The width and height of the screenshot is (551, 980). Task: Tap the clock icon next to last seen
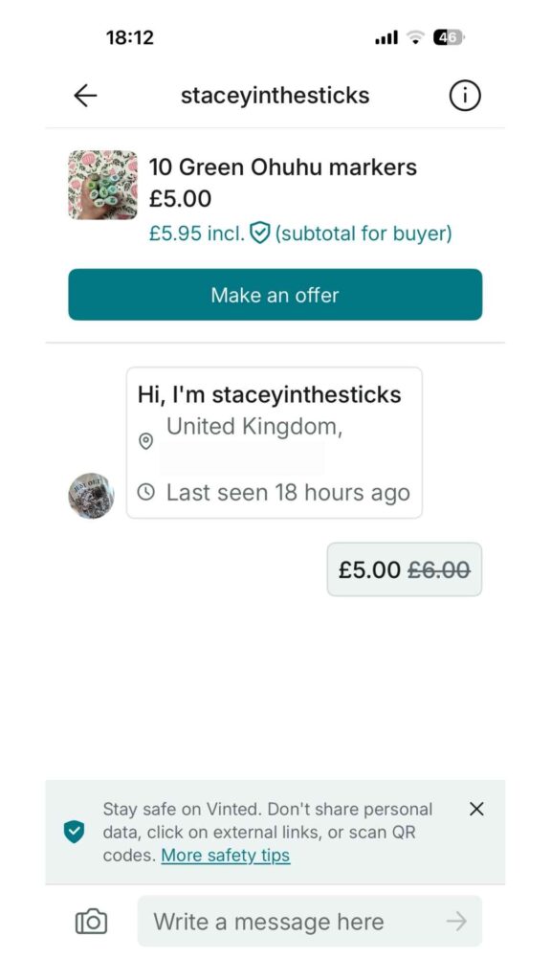(x=146, y=492)
